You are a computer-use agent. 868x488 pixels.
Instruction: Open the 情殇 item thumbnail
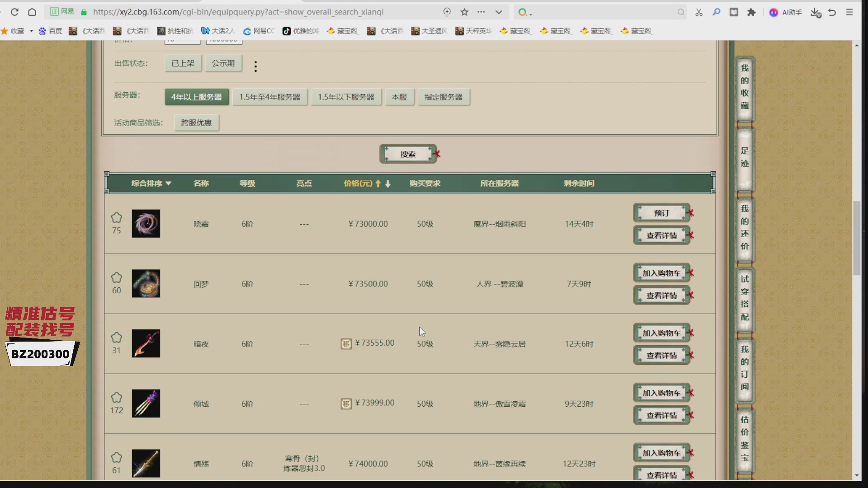pos(146,464)
